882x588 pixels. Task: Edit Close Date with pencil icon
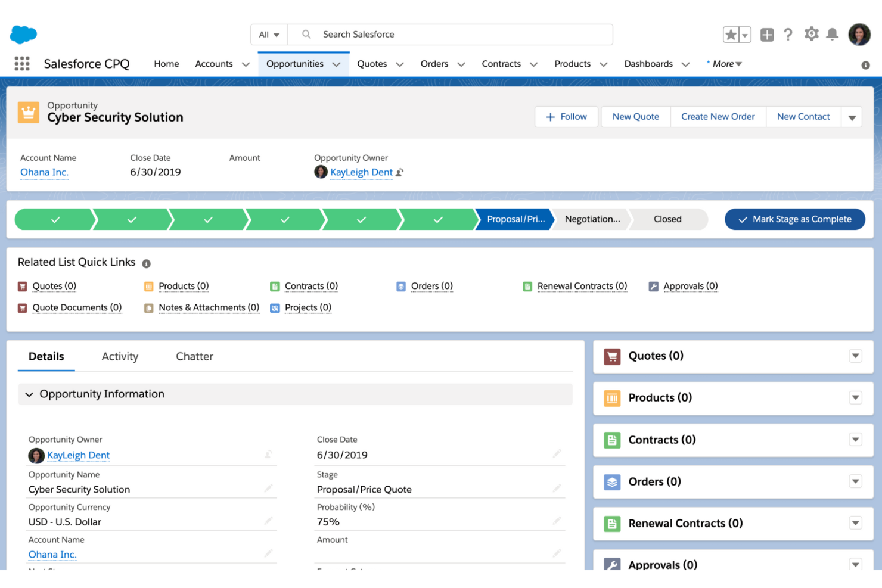pyautogui.click(x=557, y=454)
